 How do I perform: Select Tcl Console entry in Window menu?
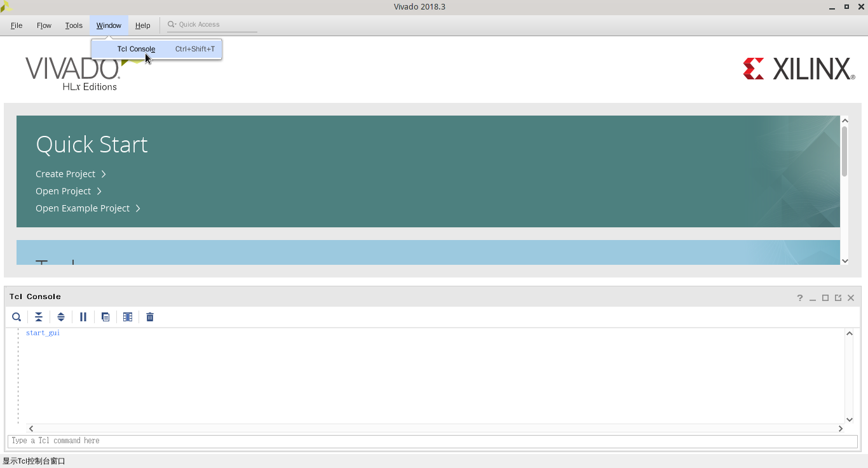click(156, 49)
